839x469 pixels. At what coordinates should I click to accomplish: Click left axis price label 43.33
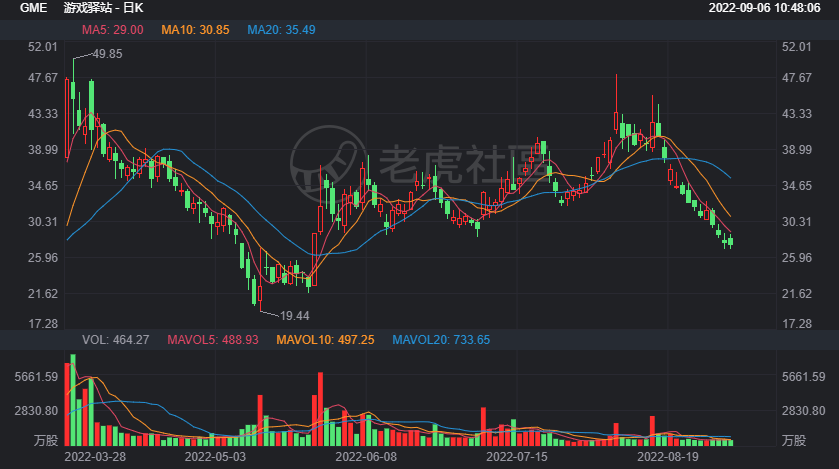(43, 114)
